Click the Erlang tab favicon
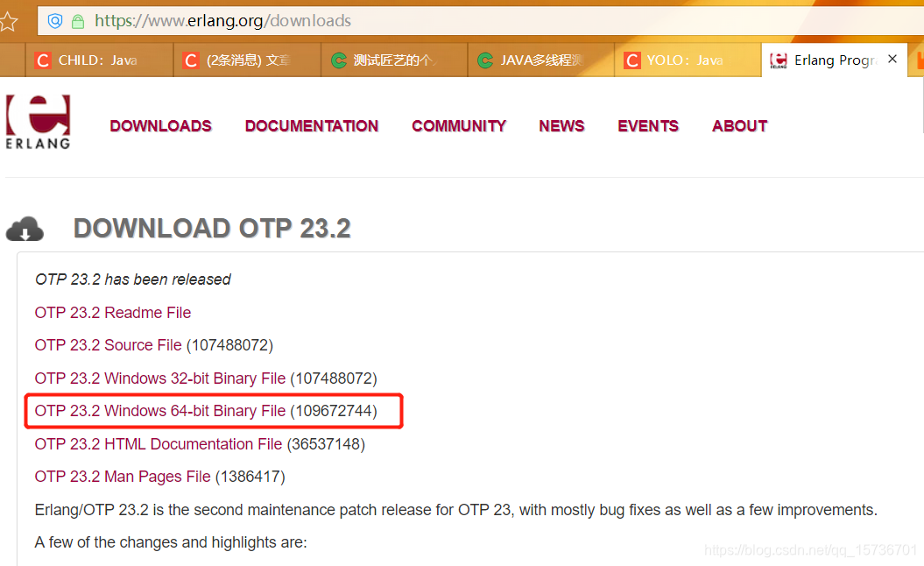924x566 pixels. point(779,60)
